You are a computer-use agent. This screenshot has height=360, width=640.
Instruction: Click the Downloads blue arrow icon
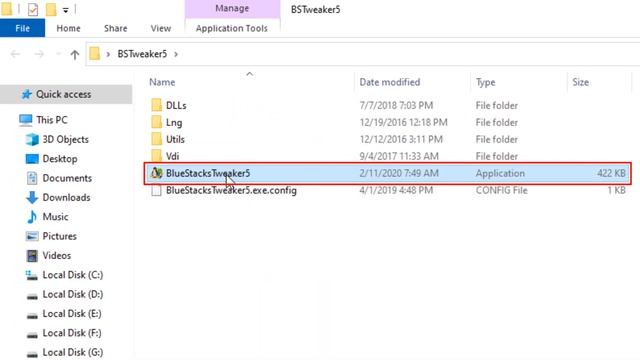tap(32, 198)
